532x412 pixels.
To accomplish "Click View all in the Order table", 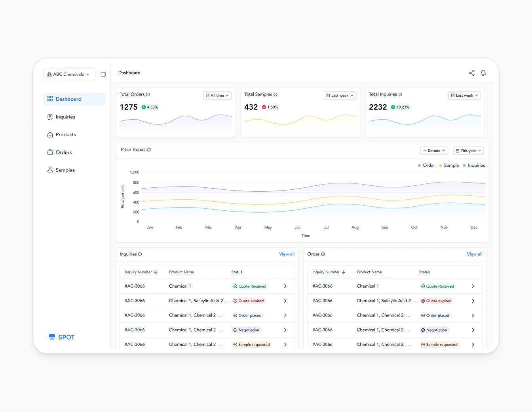I will click(474, 254).
